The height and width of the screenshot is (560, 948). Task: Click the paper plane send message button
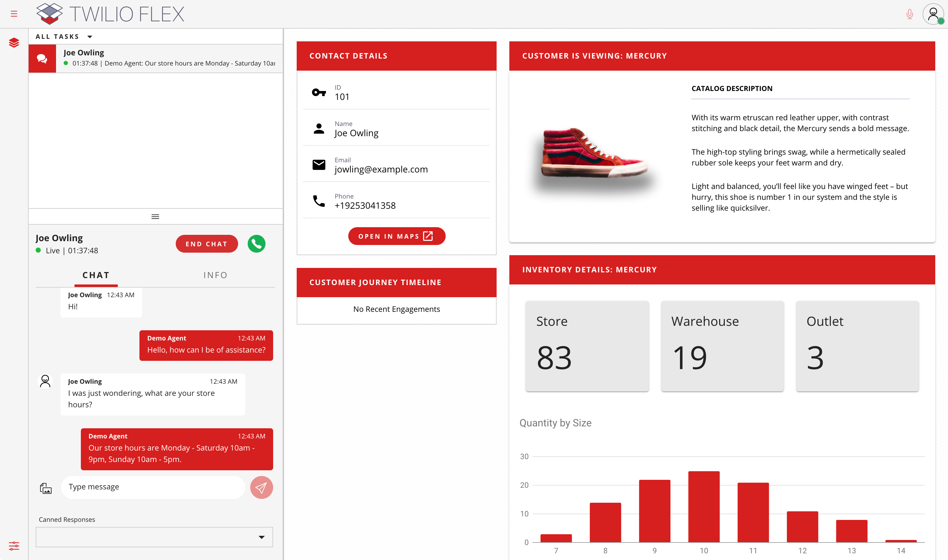pyautogui.click(x=261, y=487)
